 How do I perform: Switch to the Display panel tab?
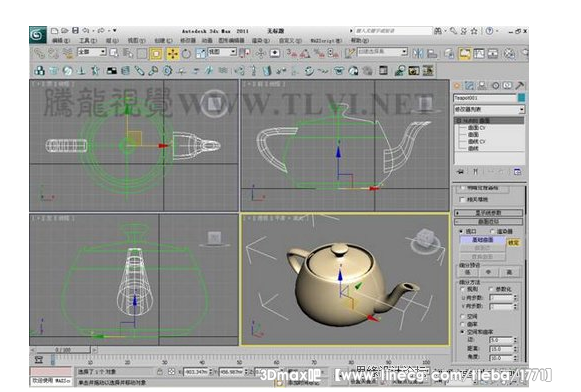507,86
